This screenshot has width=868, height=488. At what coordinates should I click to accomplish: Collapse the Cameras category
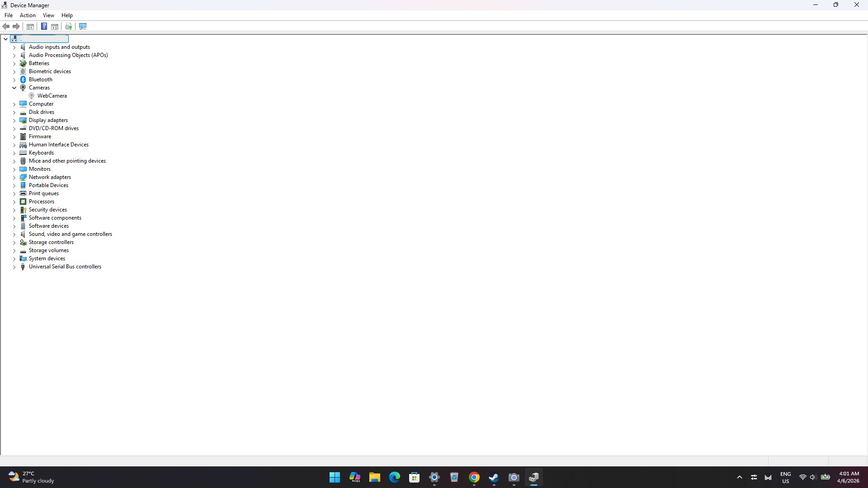[x=14, y=88]
